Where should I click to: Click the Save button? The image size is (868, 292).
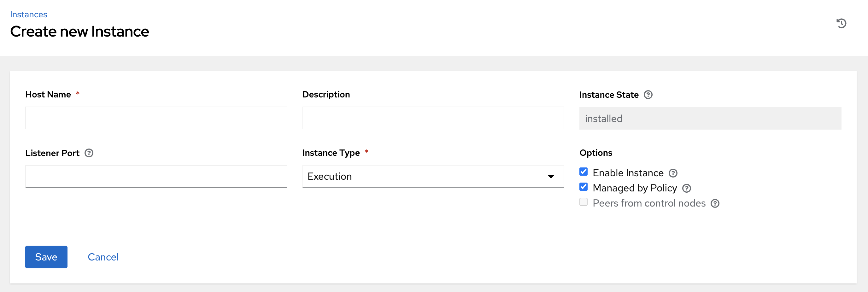[46, 257]
